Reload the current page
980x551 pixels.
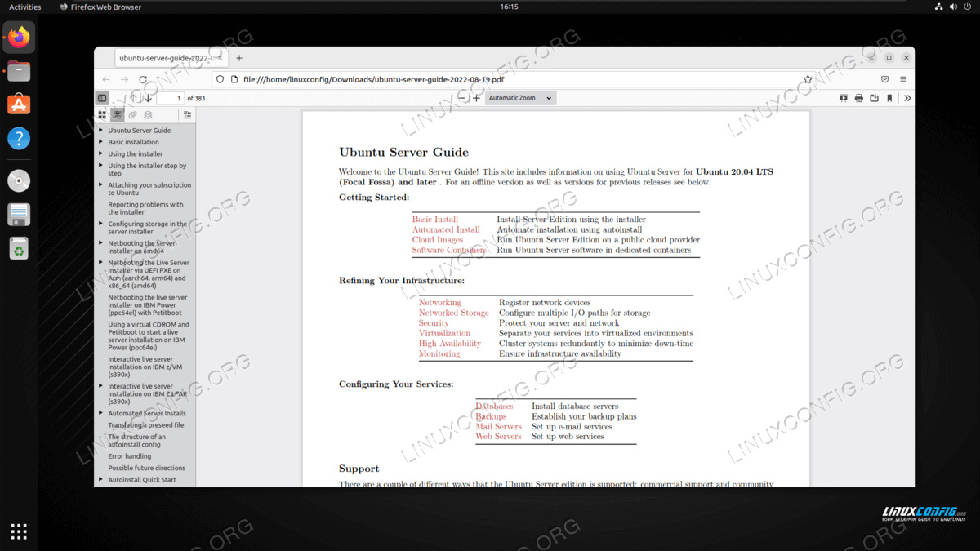(143, 79)
